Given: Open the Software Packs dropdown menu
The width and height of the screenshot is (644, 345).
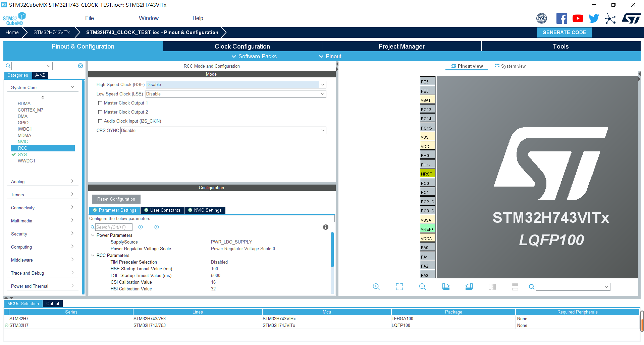Looking at the screenshot, I should (254, 56).
